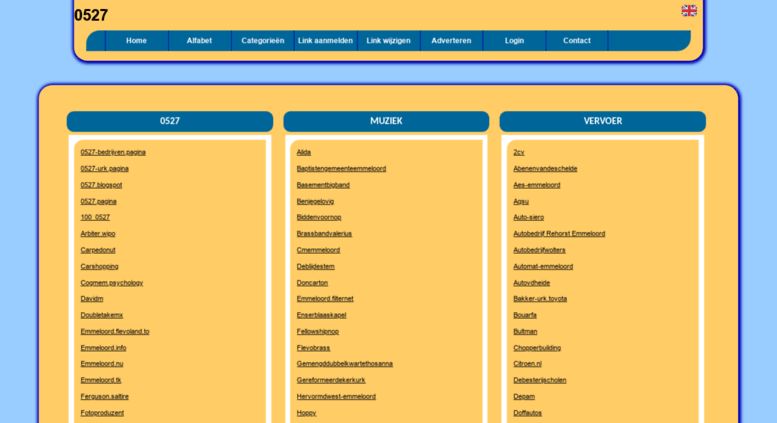
Task: Visit the Deblijdestem link
Action: [316, 266]
